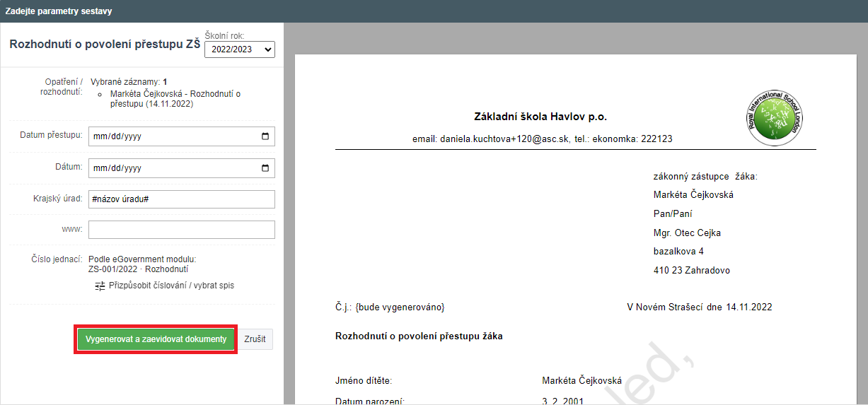Cancel with the Zrušit button
The image size is (868, 405).
coord(255,339)
